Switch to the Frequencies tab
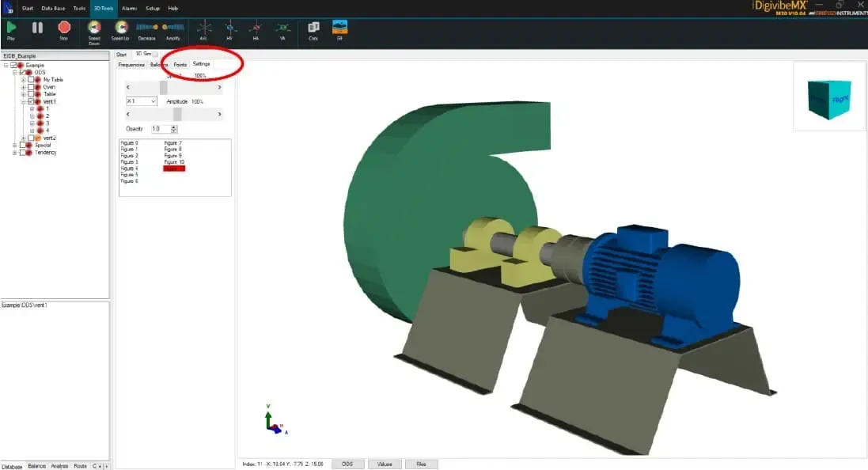This screenshot has height=470, width=868. [131, 65]
